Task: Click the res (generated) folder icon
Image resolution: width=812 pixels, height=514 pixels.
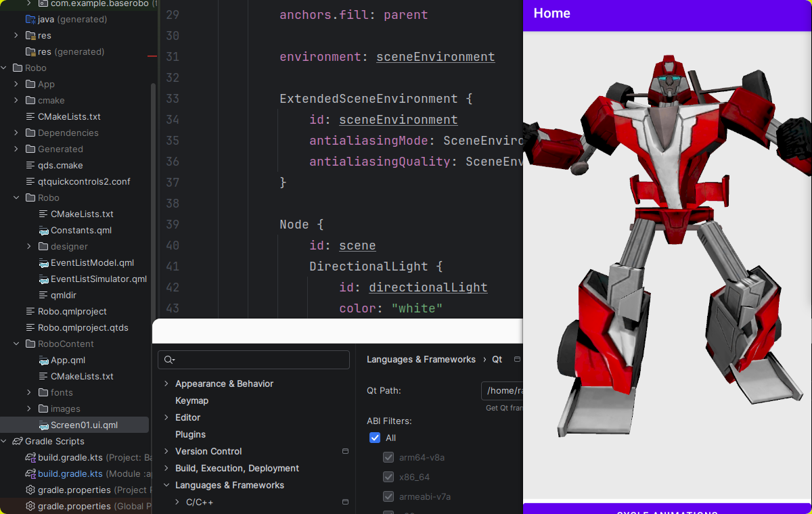Action: [30, 51]
